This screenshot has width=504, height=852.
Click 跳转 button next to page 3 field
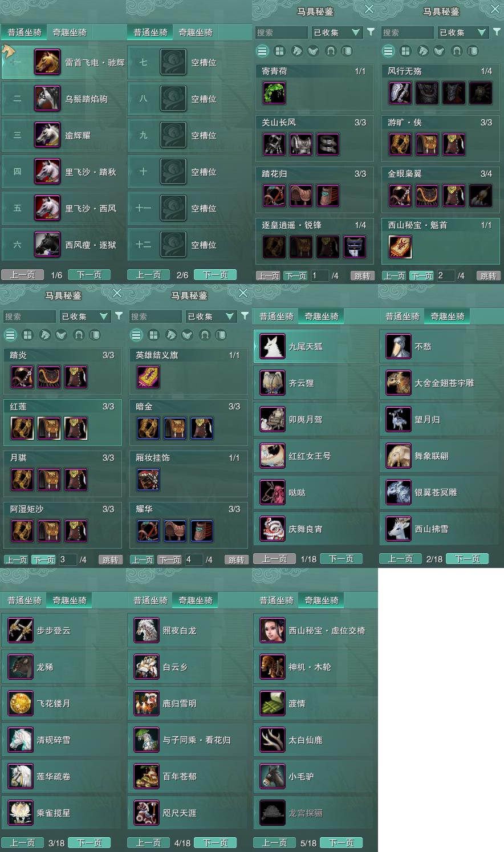[x=110, y=560]
